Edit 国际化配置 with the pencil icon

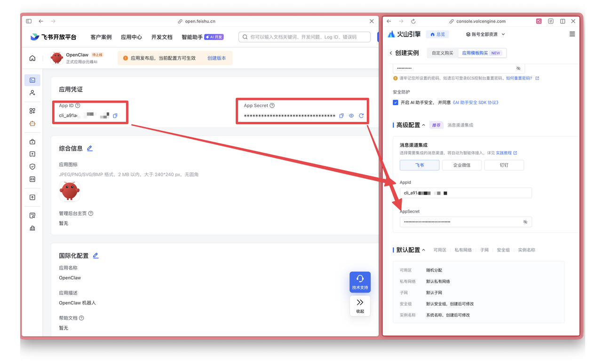pos(95,255)
